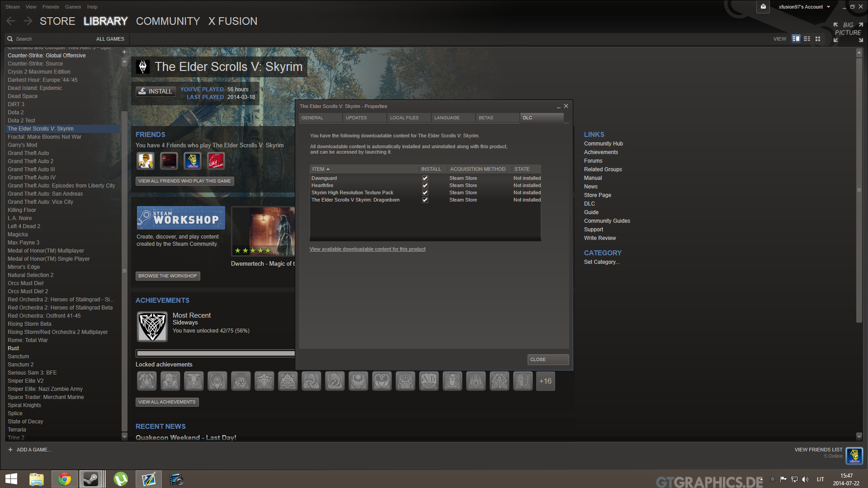Switch to grid view icon
The width and height of the screenshot is (868, 488).
[x=818, y=39]
